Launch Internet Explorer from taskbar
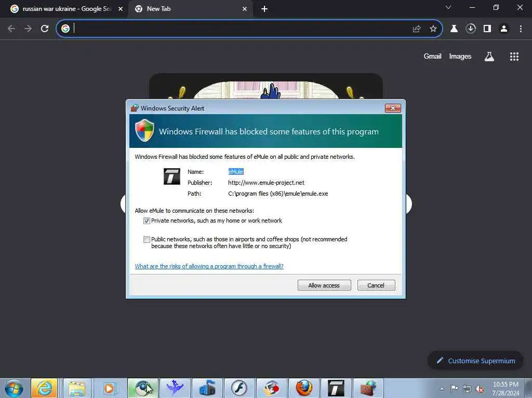This screenshot has width=532, height=398. (45, 388)
